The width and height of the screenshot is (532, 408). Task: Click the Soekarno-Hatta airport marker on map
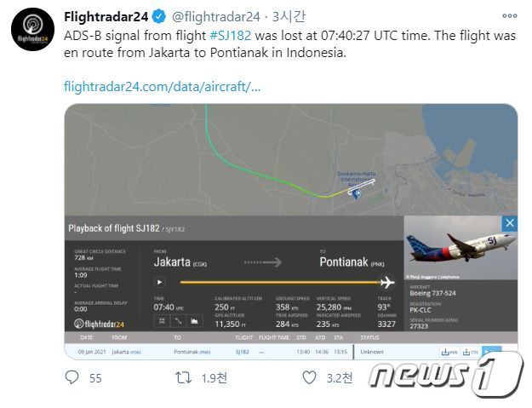pos(356,193)
